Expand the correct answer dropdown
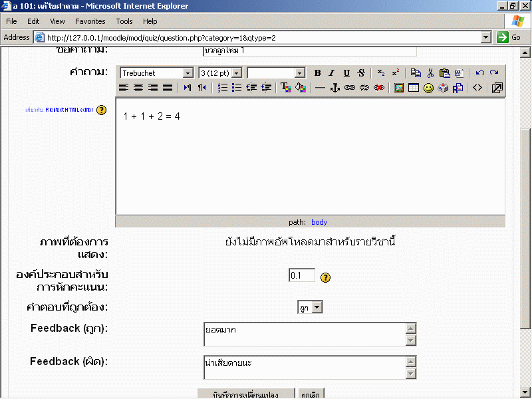The height and width of the screenshot is (399, 532). [317, 307]
